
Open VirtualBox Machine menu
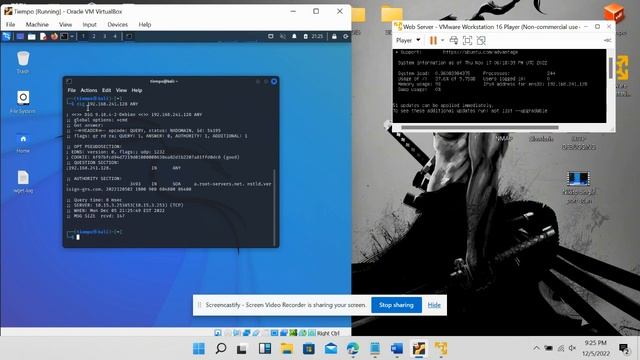pyautogui.click(x=37, y=24)
